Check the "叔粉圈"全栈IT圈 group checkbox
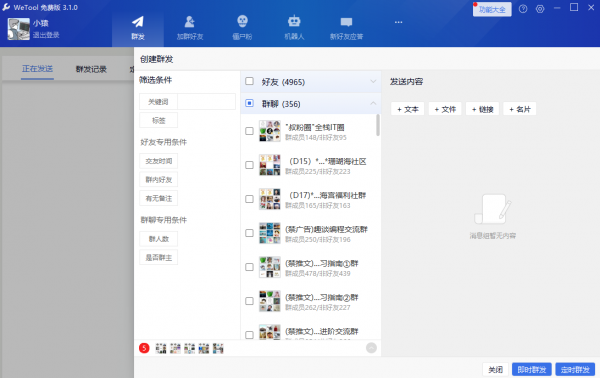 pos(249,131)
